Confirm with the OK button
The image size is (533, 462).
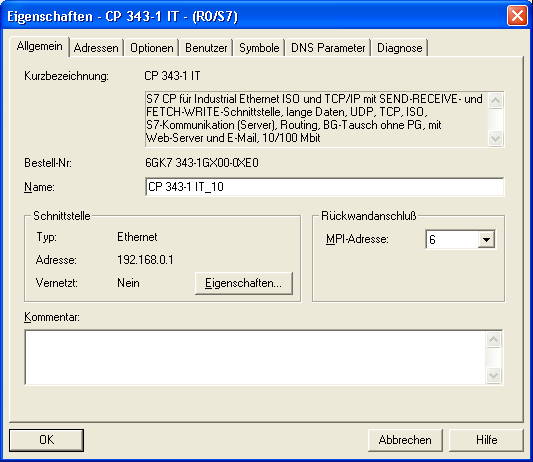pyautogui.click(x=46, y=440)
